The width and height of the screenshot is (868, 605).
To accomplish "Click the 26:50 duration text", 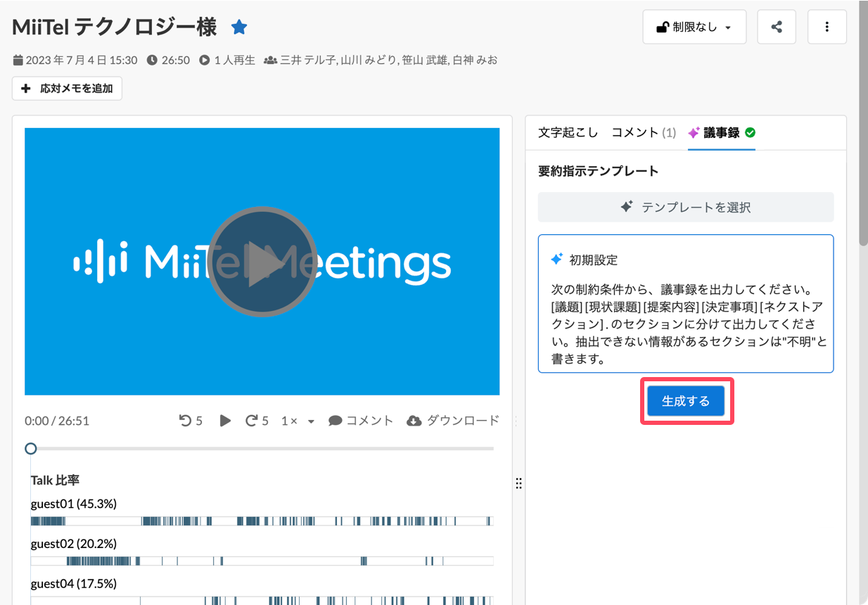I will (176, 60).
